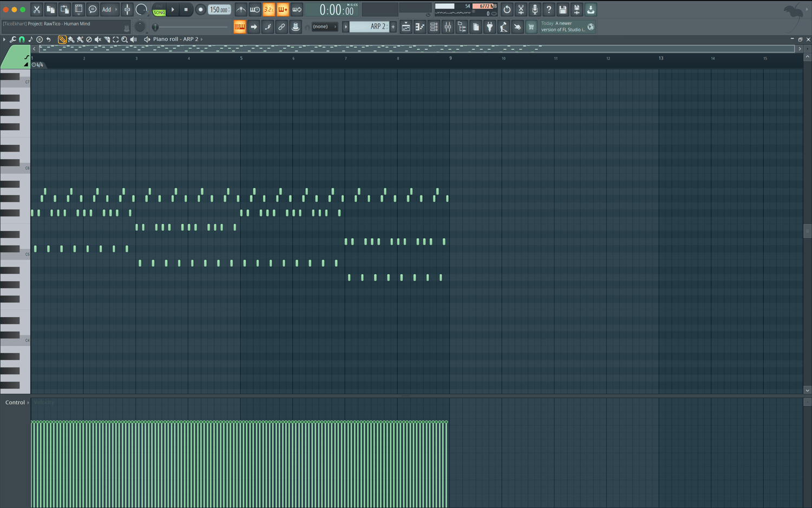Open the Mixer view icon
The image size is (812, 508).
(x=448, y=27)
